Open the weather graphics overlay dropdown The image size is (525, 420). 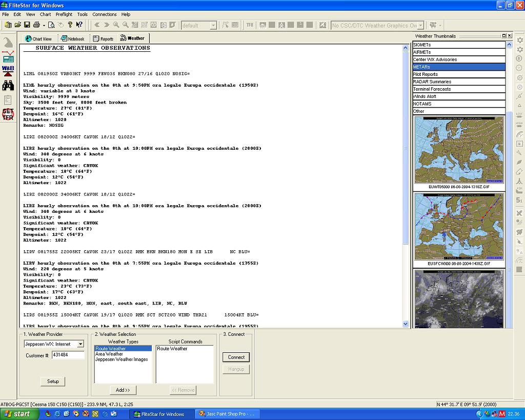point(420,25)
